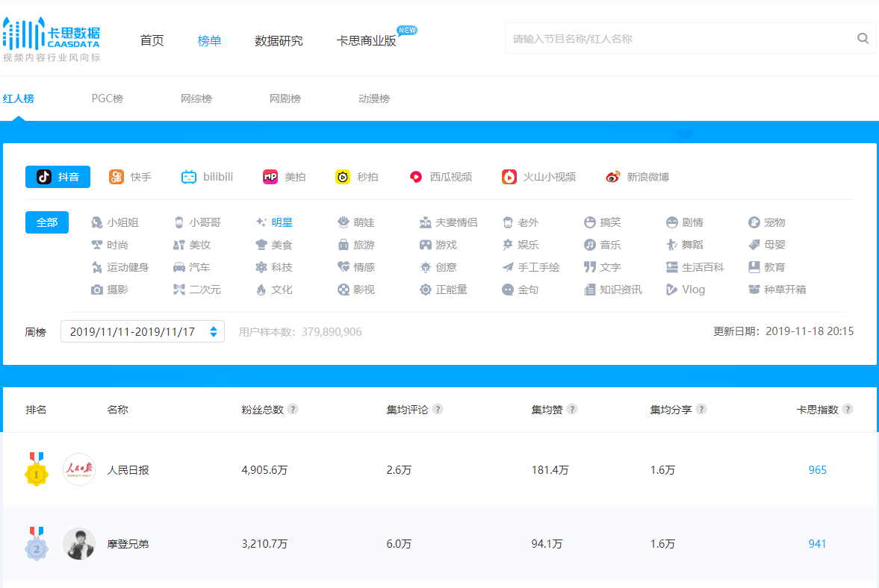
Task: Open the bilibili platform rankings
Action: [207, 177]
